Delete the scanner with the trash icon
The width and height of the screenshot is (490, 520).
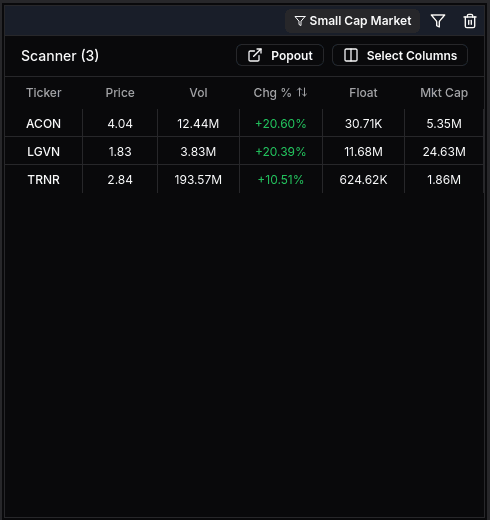click(x=470, y=21)
